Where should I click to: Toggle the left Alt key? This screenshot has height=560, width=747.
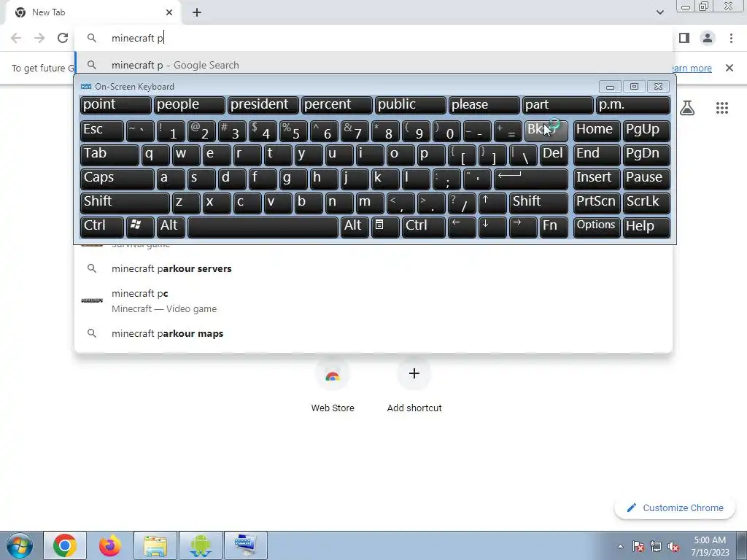pyautogui.click(x=170, y=227)
